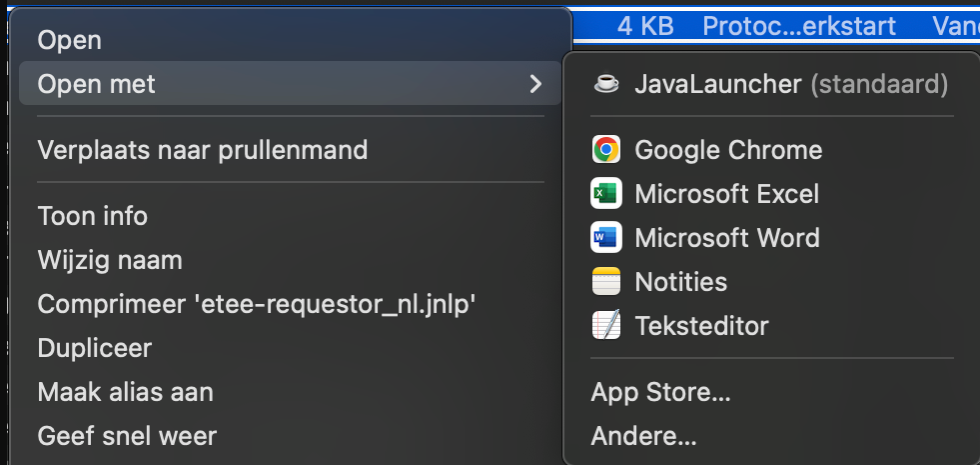Click Dupliceer in the context menu
Image resolution: width=980 pixels, height=465 pixels.
(95, 349)
